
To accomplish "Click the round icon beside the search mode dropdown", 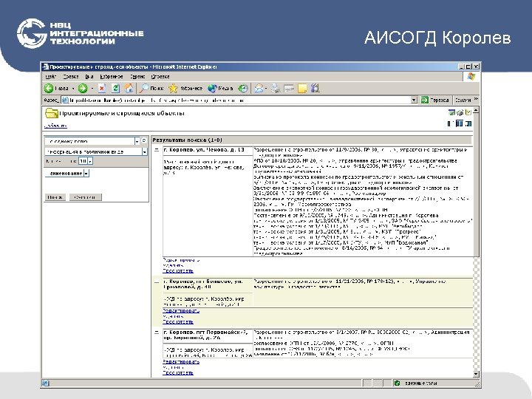I will pos(144,140).
